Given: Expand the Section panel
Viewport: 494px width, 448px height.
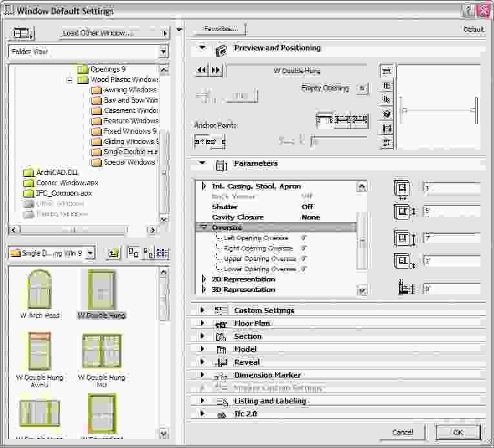Looking at the screenshot, I should 202,336.
